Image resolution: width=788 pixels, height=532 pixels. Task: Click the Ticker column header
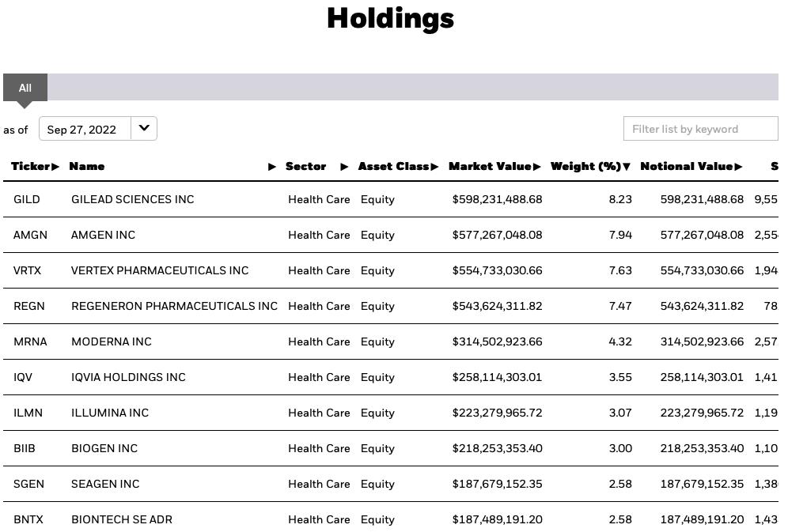point(31,166)
